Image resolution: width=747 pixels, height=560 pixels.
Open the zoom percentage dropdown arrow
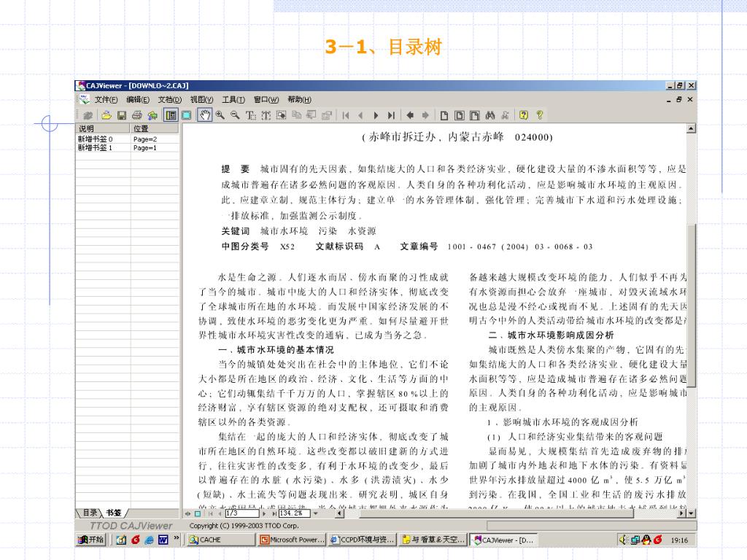[x=315, y=513]
